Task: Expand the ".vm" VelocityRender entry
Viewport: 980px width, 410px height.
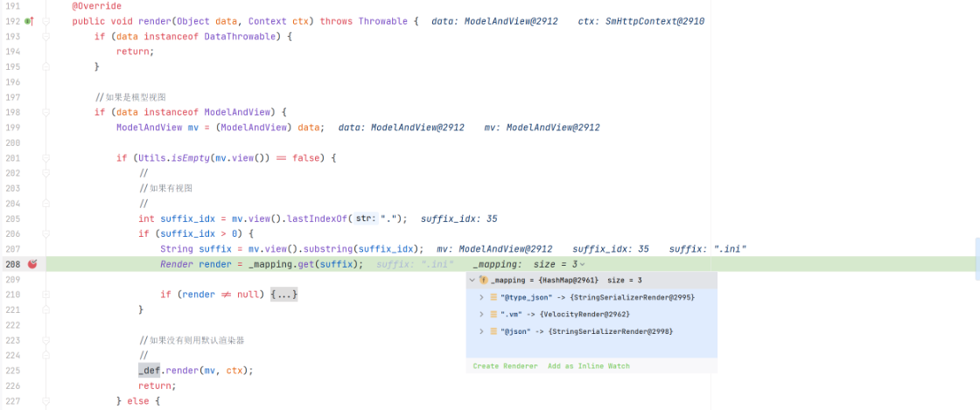Action: tap(482, 314)
